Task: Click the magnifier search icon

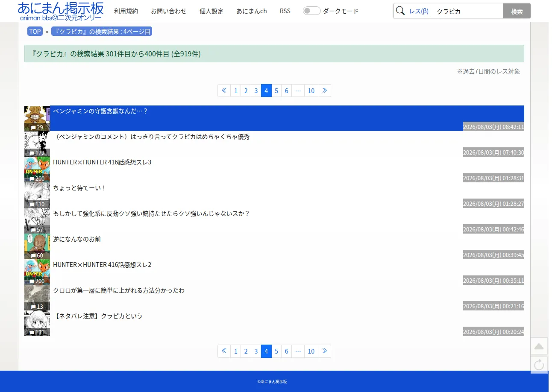Action: pos(400,11)
